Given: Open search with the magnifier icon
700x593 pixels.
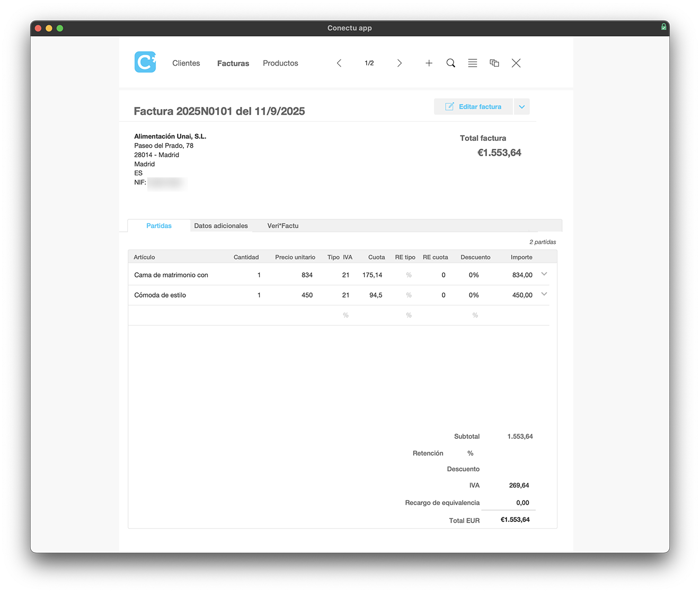Looking at the screenshot, I should pyautogui.click(x=451, y=63).
